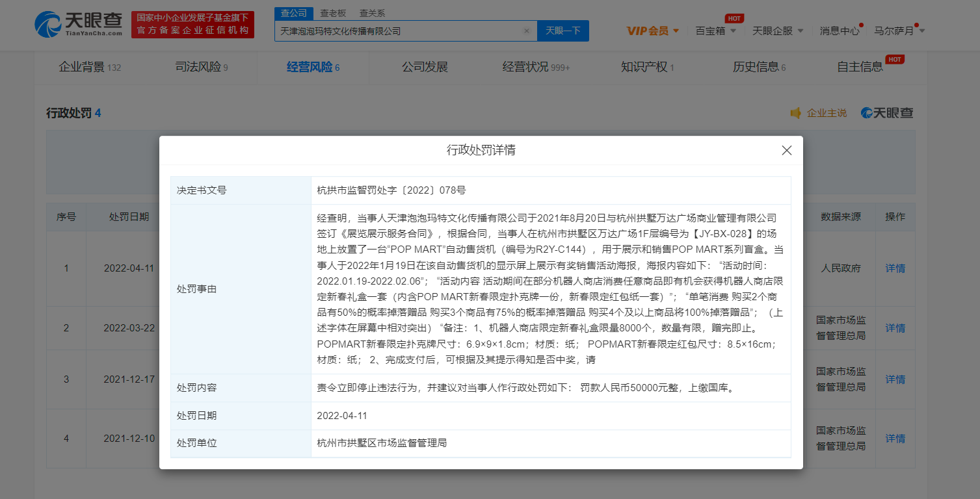Click the 企业主说 speaker icon
Image resolution: width=980 pixels, height=499 pixels.
pos(795,113)
